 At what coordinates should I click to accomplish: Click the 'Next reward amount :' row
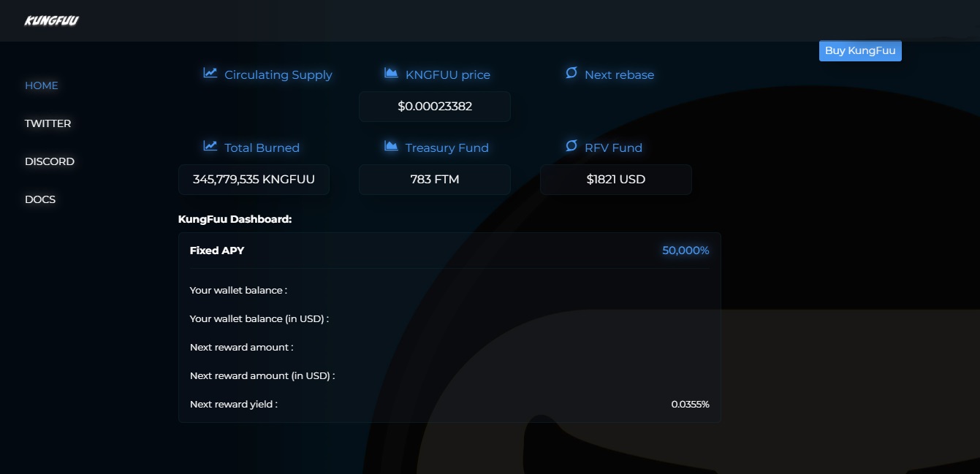point(449,347)
